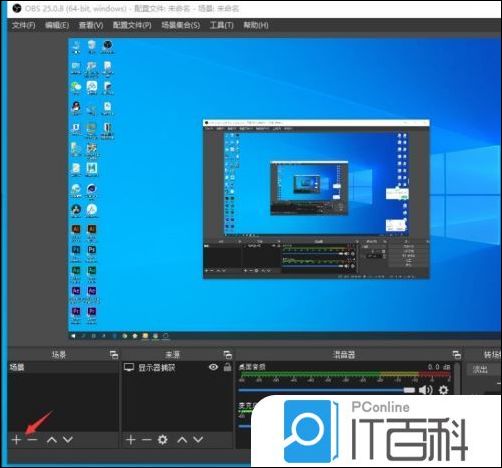Select display capture in preview canvas

[285, 190]
